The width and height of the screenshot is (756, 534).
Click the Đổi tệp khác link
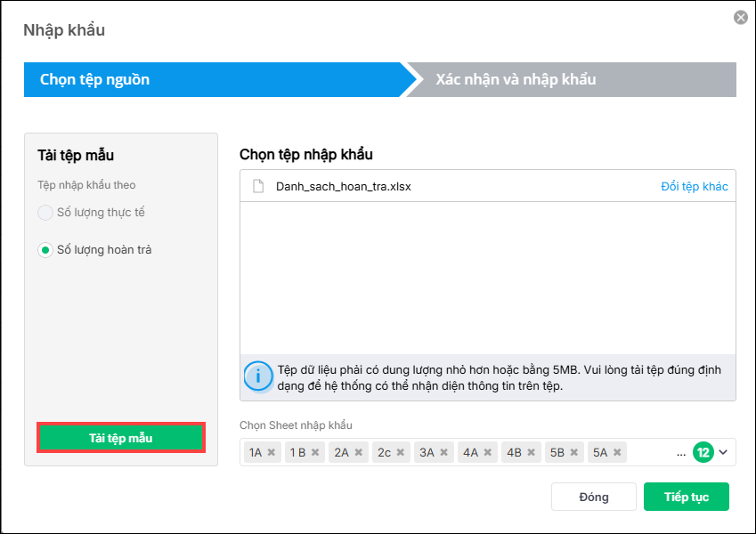pos(694,187)
